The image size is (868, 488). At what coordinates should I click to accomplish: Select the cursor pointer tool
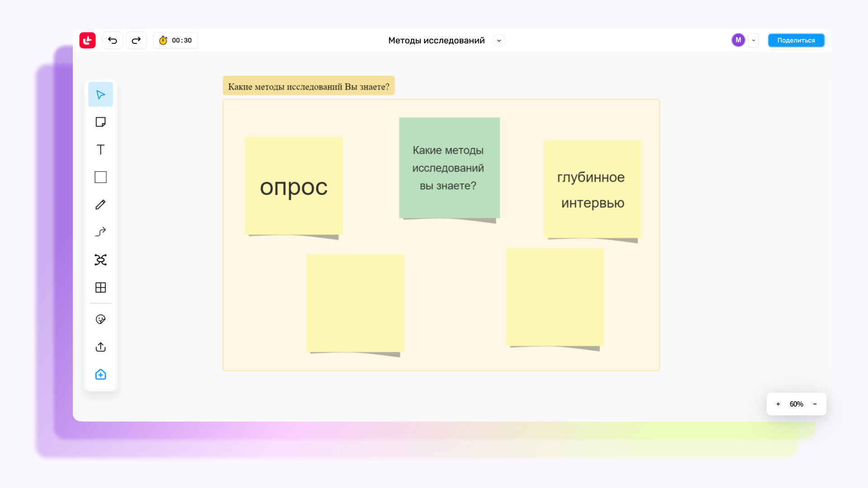pos(100,94)
